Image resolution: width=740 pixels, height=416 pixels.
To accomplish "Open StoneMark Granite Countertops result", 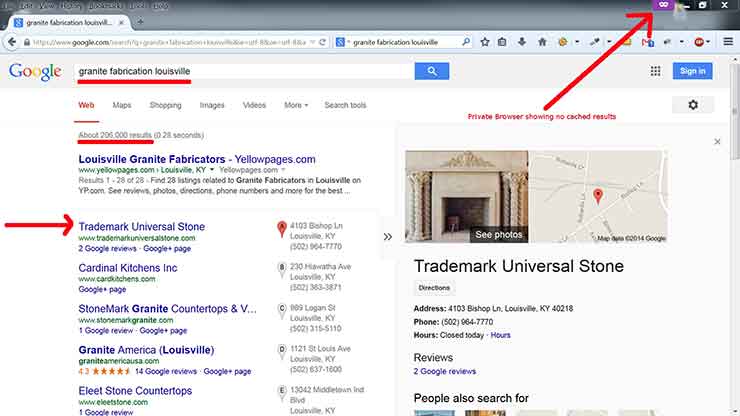I will pos(168,309).
